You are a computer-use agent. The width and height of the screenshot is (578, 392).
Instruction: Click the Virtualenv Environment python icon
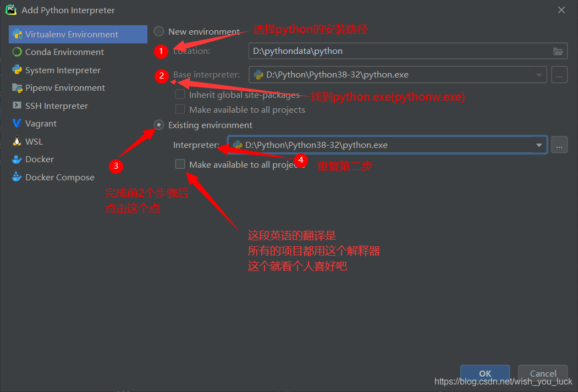(x=17, y=34)
